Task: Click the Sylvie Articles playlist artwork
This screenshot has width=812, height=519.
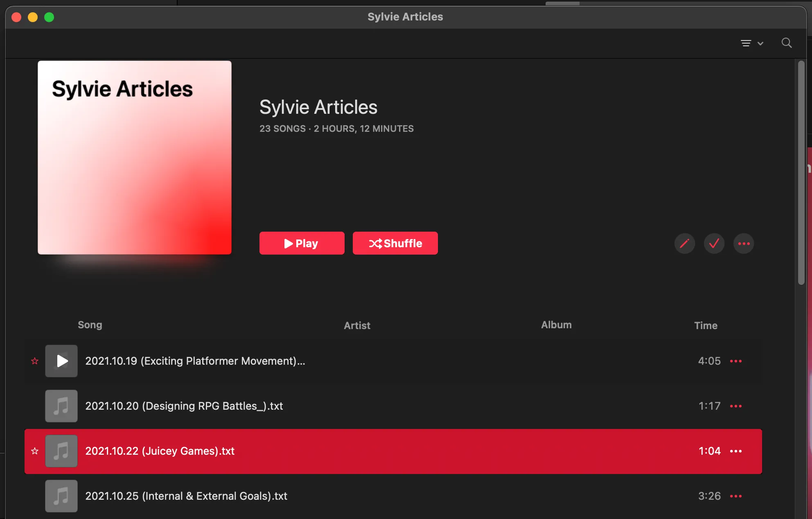Action: click(x=134, y=158)
